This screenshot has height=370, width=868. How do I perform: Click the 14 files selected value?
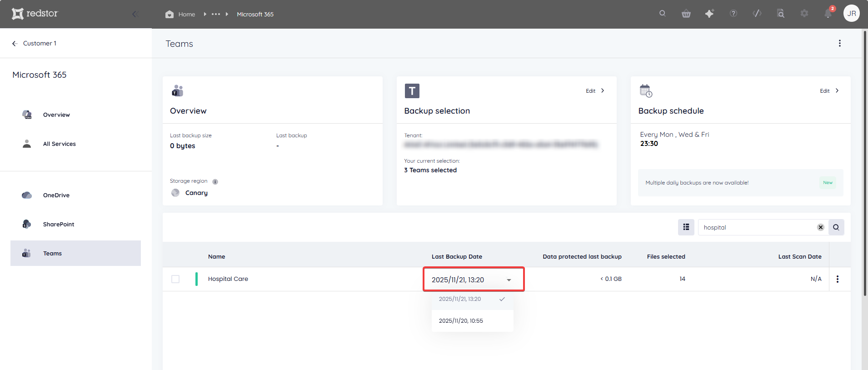682,279
